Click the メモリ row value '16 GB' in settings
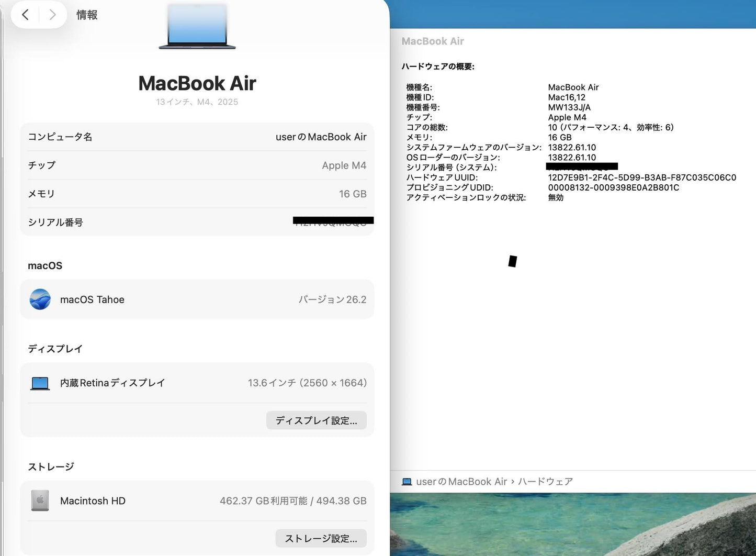This screenshot has height=556, width=756. pos(353,194)
